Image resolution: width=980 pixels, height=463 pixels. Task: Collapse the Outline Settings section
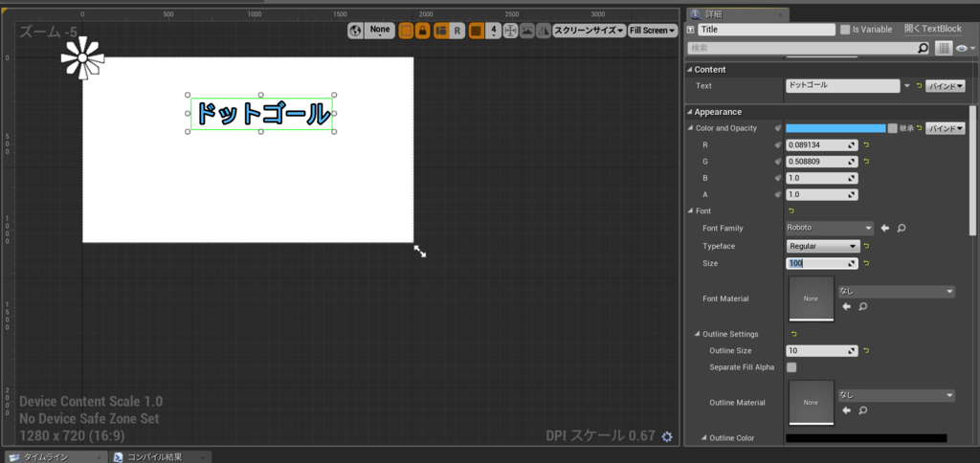click(x=697, y=334)
